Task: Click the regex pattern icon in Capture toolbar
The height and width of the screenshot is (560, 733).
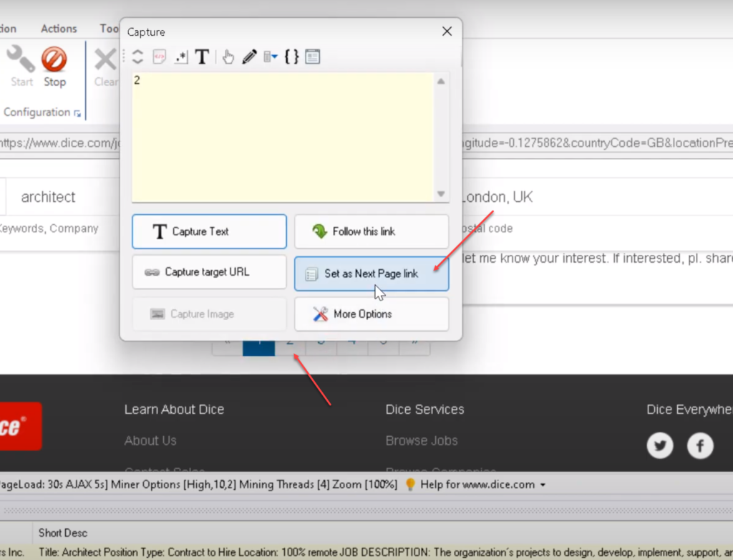Action: click(x=181, y=57)
